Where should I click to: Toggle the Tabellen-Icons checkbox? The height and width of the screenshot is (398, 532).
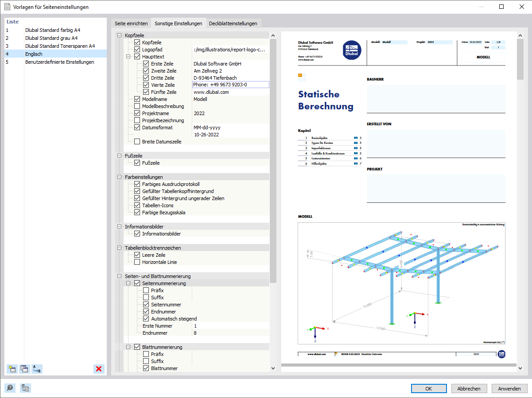[137, 205]
